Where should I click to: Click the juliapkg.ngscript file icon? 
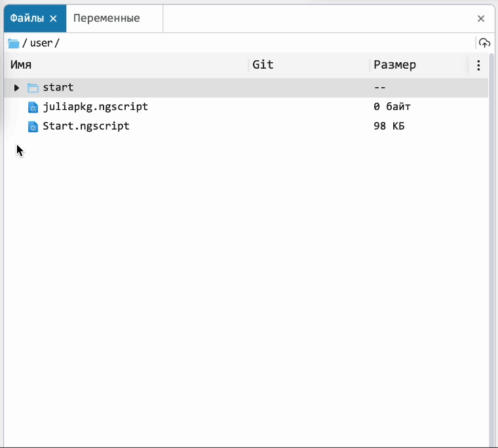(33, 107)
